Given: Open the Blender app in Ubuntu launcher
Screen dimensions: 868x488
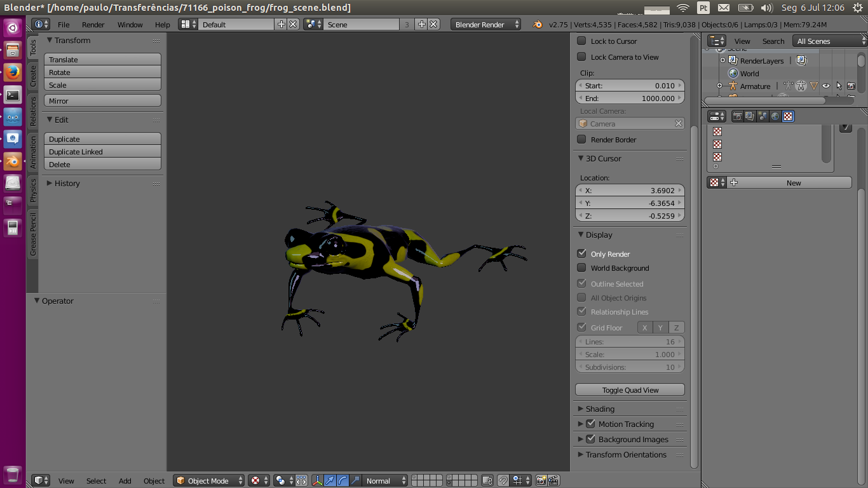Looking at the screenshot, I should [x=13, y=161].
